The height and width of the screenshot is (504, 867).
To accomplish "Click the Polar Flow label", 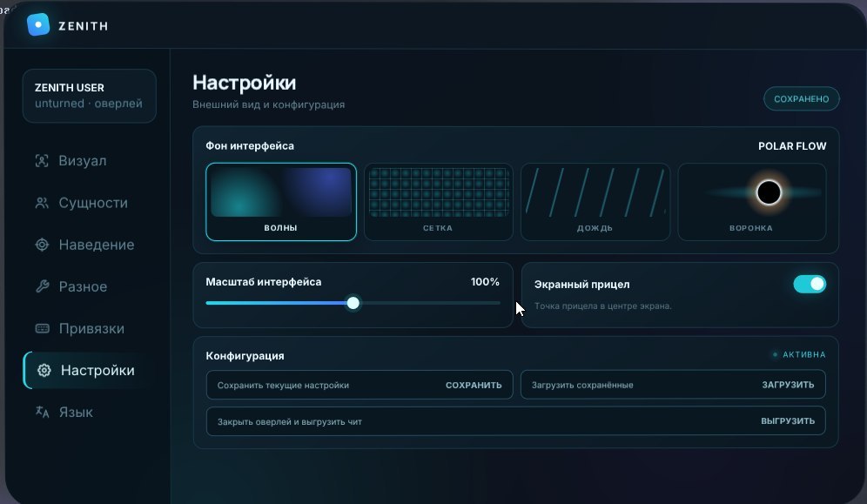I will [792, 146].
